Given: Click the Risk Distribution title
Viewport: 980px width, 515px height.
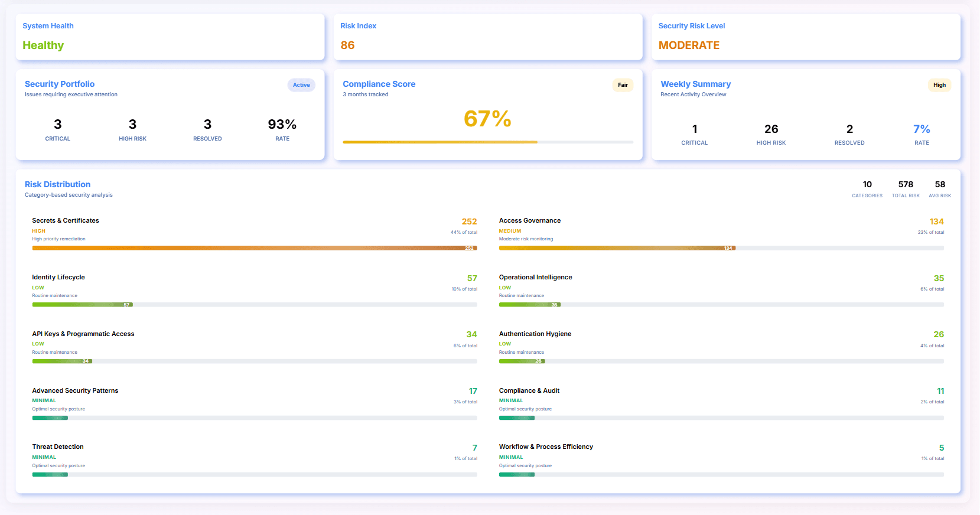Looking at the screenshot, I should (x=57, y=184).
